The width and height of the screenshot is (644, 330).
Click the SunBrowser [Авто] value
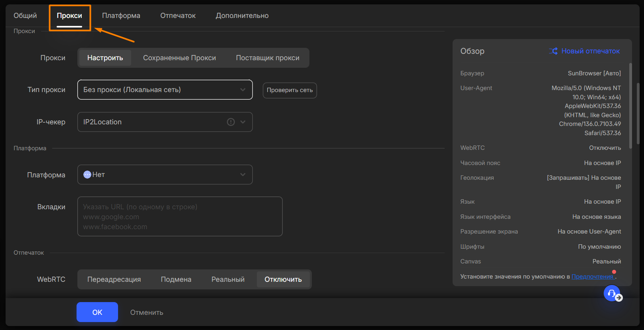[x=594, y=73]
